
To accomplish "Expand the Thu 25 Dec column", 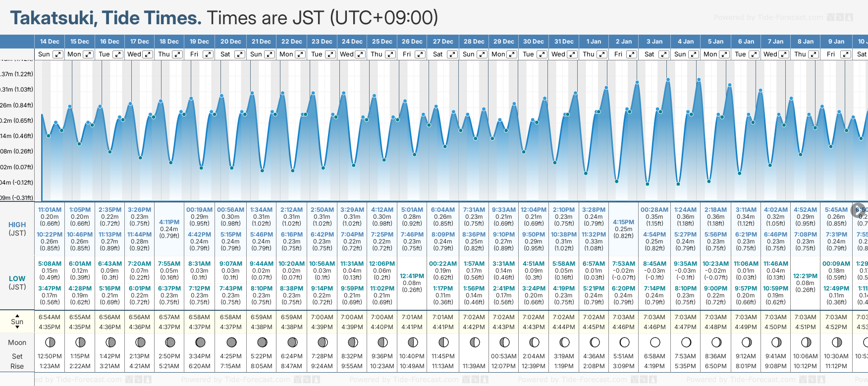I will point(390,54).
